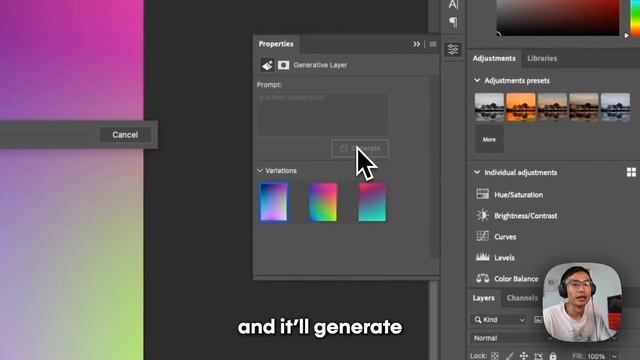640x360 pixels.
Task: Click the Brightness/Contrast label
Action: tap(525, 216)
